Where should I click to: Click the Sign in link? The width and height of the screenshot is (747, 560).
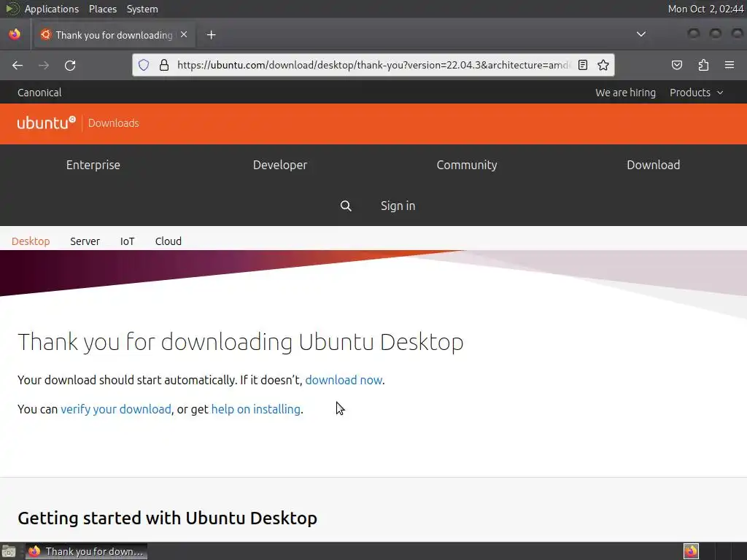[x=398, y=206]
